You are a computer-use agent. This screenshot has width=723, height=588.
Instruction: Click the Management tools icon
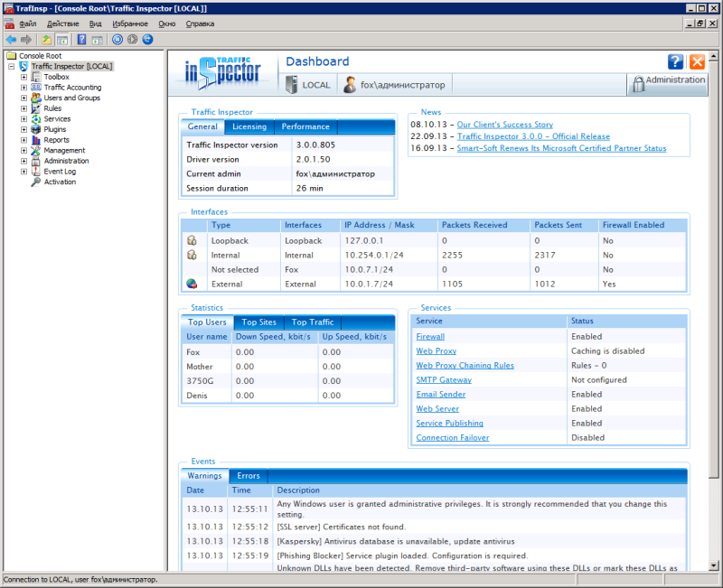pos(36,150)
